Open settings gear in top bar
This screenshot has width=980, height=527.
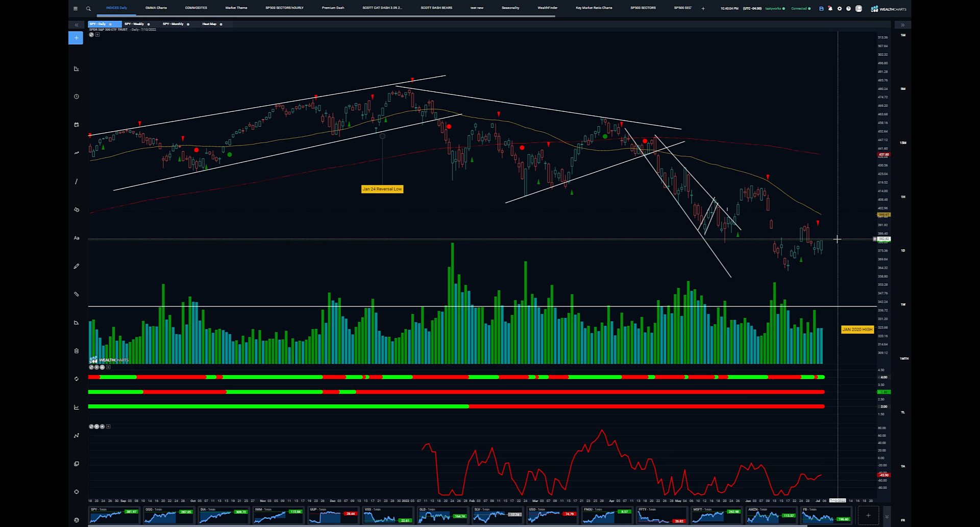click(x=840, y=9)
